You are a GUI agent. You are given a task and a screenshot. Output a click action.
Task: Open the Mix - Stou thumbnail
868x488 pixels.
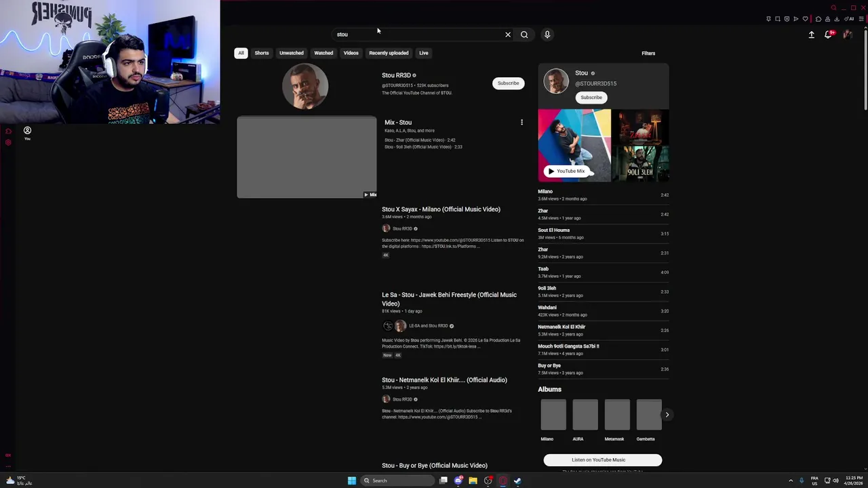[x=307, y=158]
